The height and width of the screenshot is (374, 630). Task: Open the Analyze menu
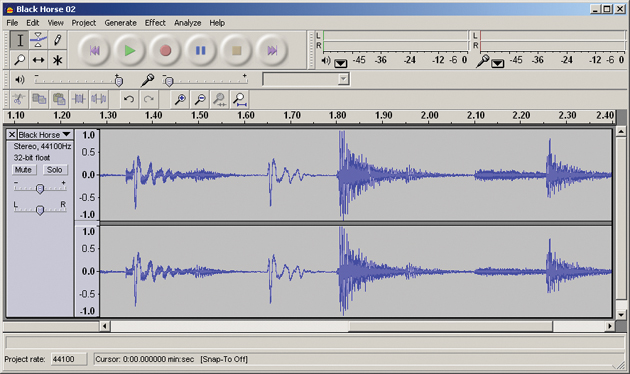188,23
